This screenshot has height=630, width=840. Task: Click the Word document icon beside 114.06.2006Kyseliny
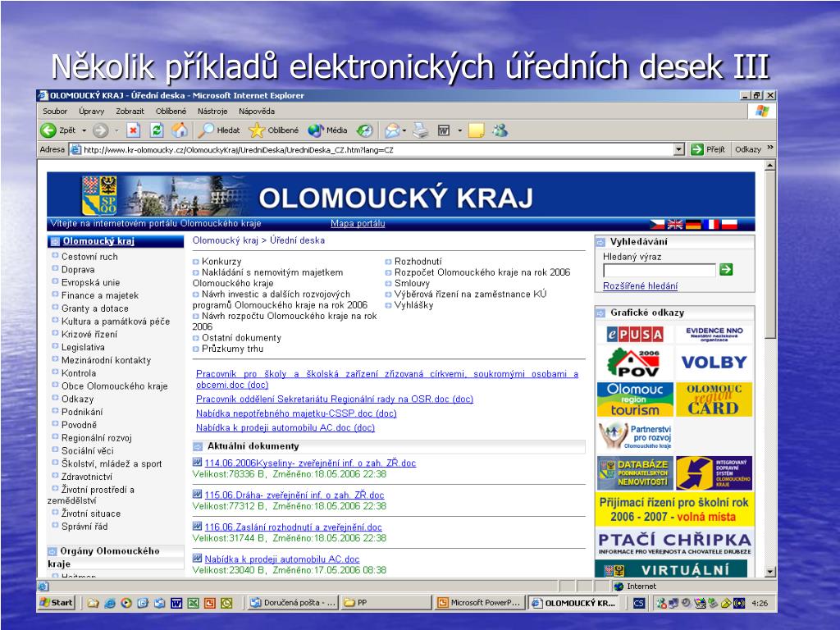click(197, 463)
